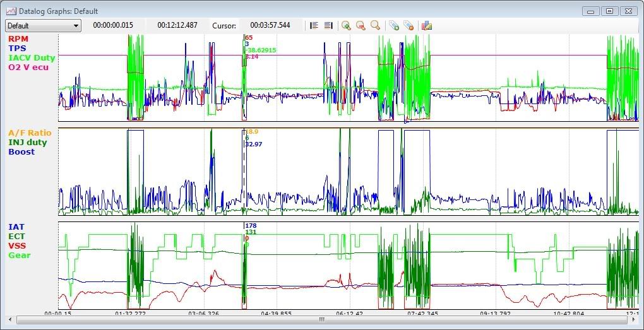Image resolution: width=644 pixels, height=330 pixels.
Task: Click the align-right cursor icon
Action: click(328, 25)
